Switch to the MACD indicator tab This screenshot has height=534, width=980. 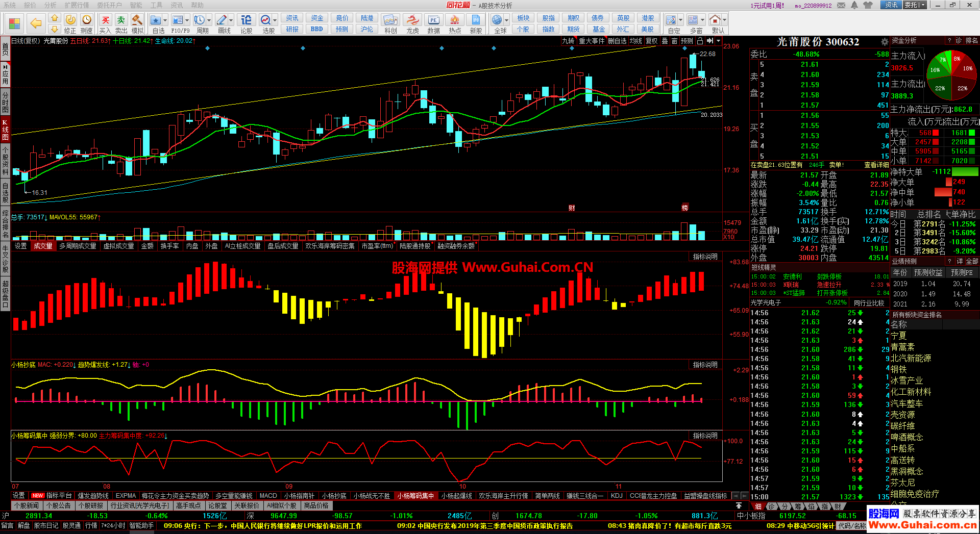click(x=268, y=496)
